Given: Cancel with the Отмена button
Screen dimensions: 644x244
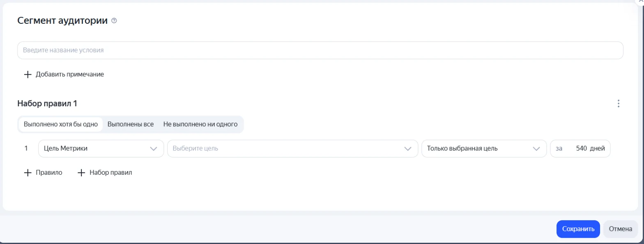Looking at the screenshot, I should pos(621,229).
